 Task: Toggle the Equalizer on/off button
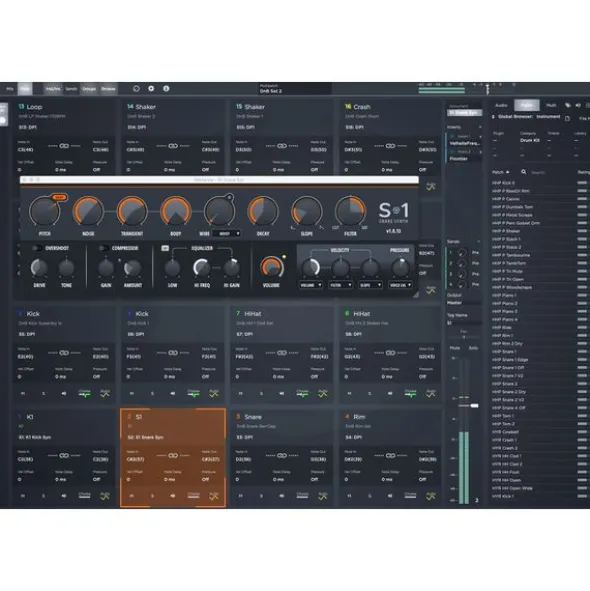click(x=165, y=248)
